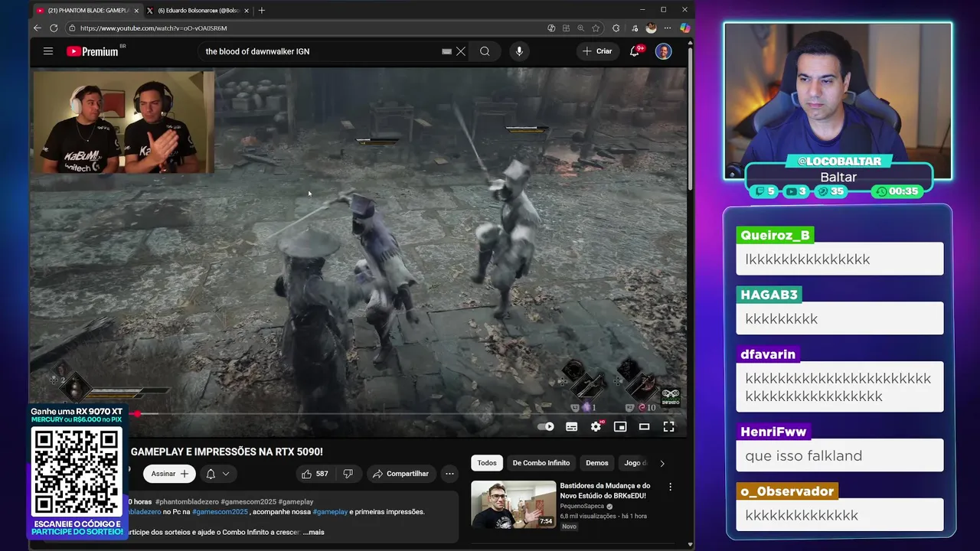
Task: Open YouTube account avatar menu
Action: click(x=663, y=51)
